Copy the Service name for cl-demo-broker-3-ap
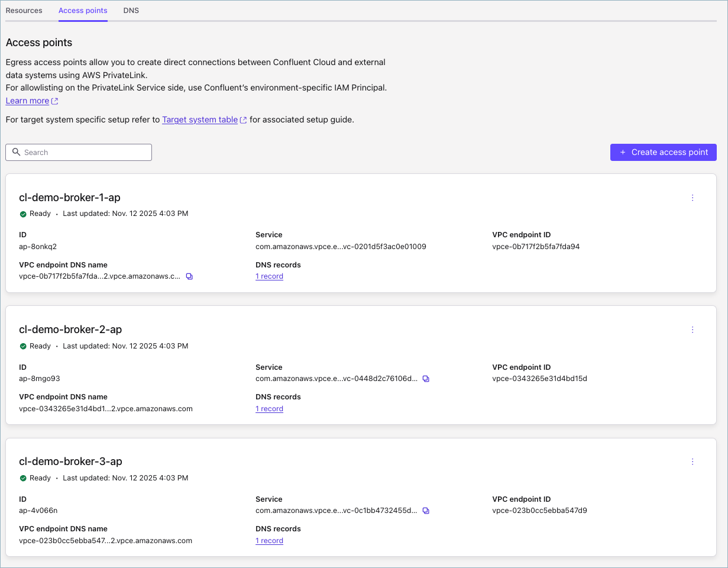Screen dimensions: 728x568 (x=426, y=510)
